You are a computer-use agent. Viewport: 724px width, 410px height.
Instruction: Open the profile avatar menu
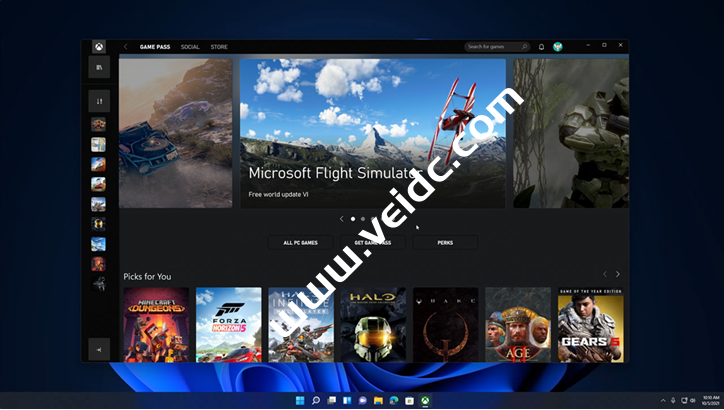[558, 47]
